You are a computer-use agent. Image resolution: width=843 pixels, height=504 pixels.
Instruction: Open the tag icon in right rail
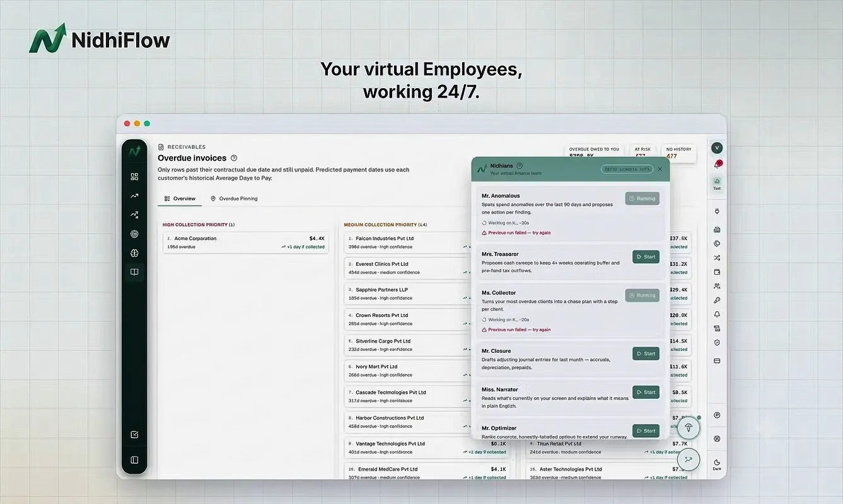point(717,244)
